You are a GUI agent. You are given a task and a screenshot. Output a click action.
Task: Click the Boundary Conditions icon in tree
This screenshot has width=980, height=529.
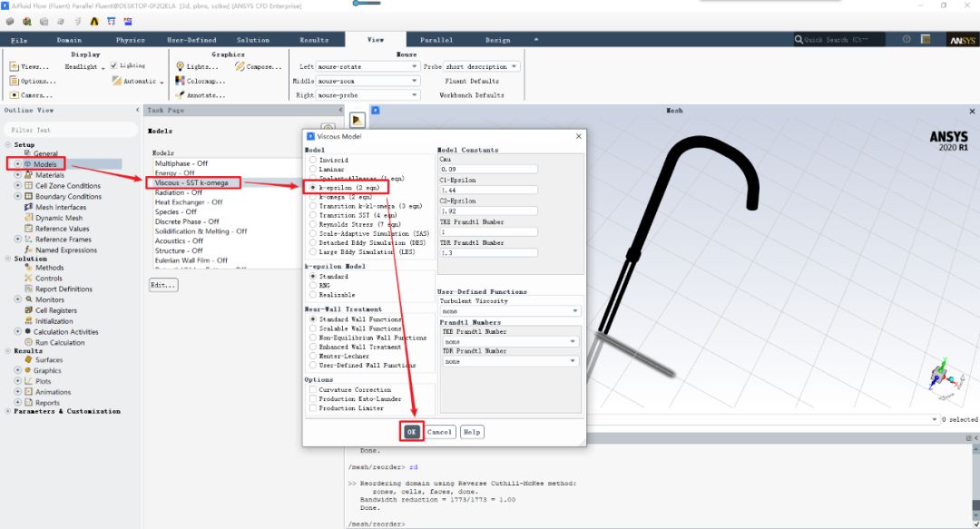coord(29,196)
